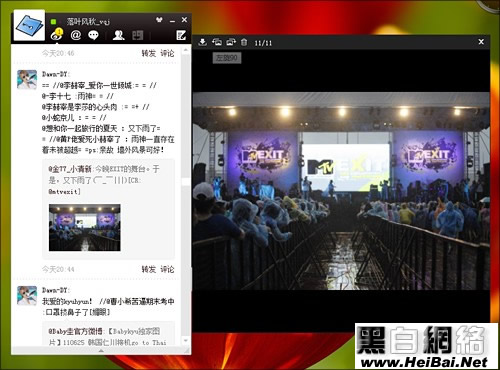Close the image viewer panel
Screen dimensions: 500x370
coord(481,42)
